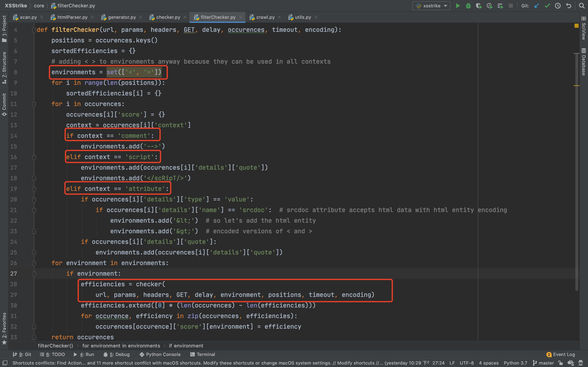Run xsstrike with coverage

click(479, 6)
